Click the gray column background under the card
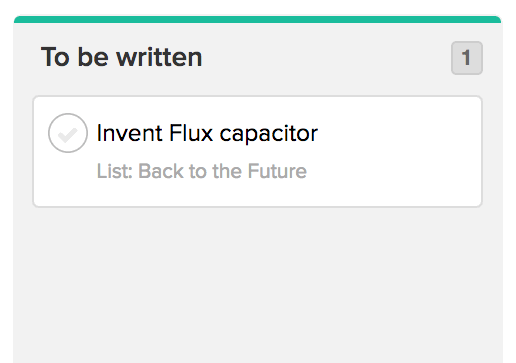 [257, 283]
